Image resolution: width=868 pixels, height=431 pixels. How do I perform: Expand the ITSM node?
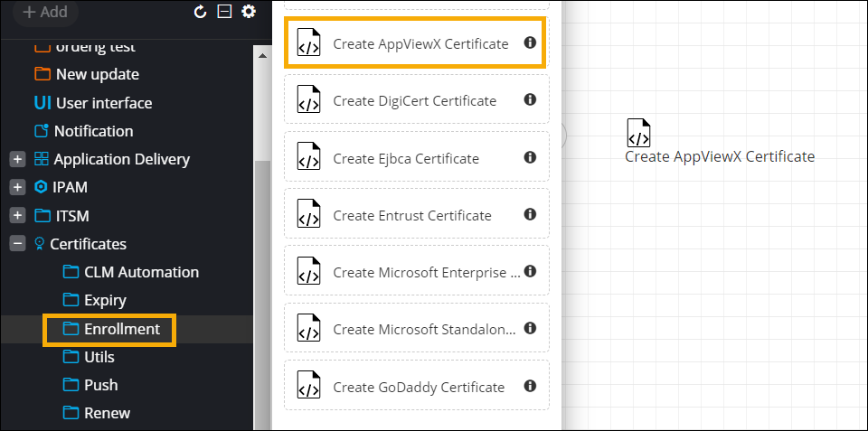point(18,215)
